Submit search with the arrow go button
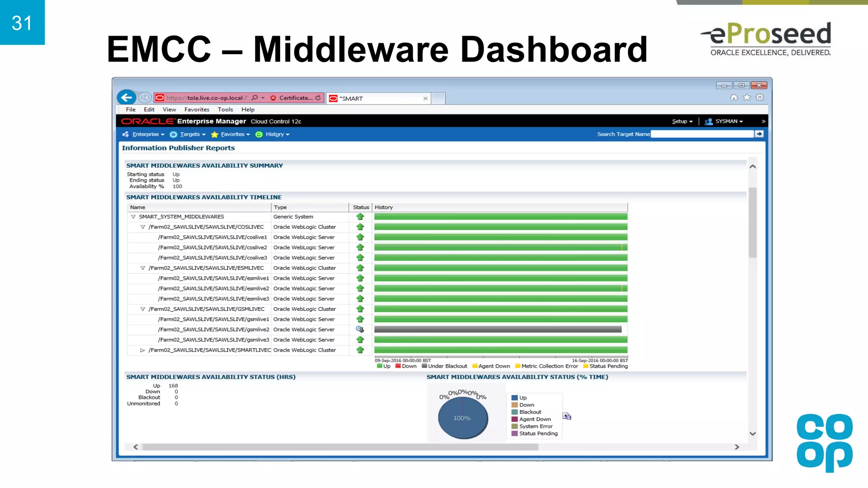This screenshot has width=868, height=488. click(759, 134)
